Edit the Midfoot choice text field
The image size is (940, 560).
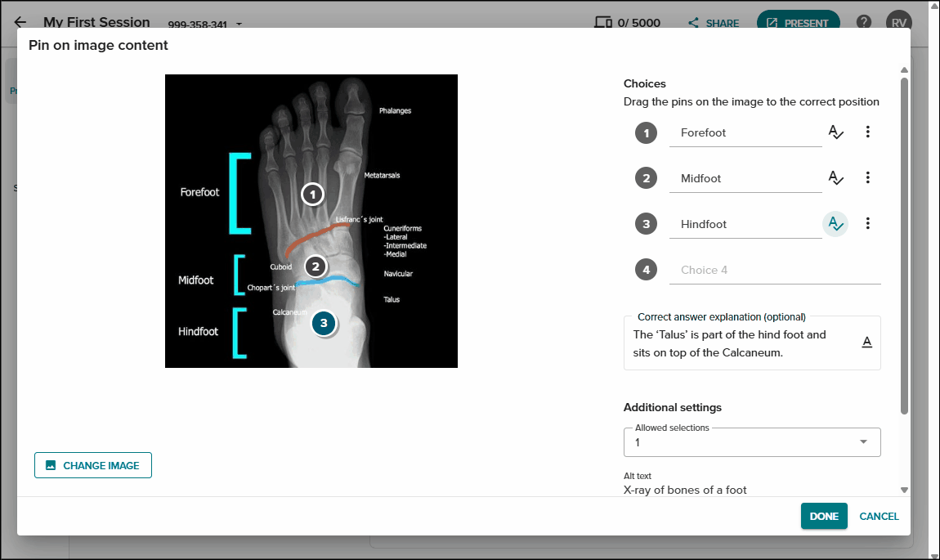[745, 179]
